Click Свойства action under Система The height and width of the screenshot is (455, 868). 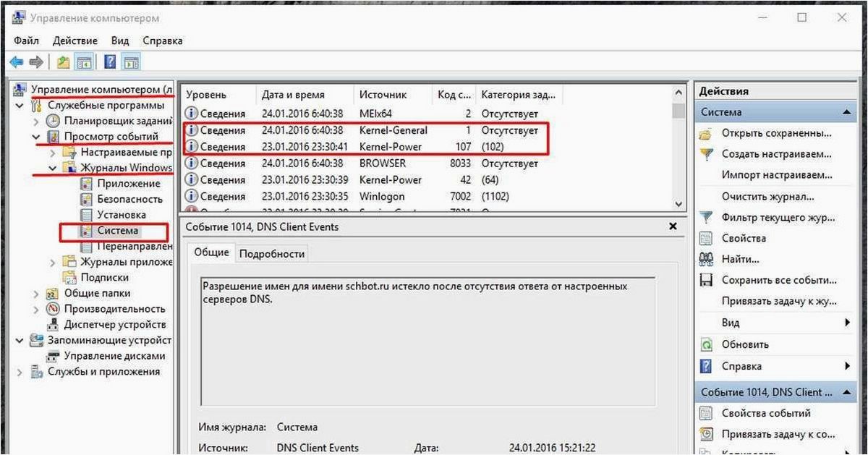coord(744,238)
